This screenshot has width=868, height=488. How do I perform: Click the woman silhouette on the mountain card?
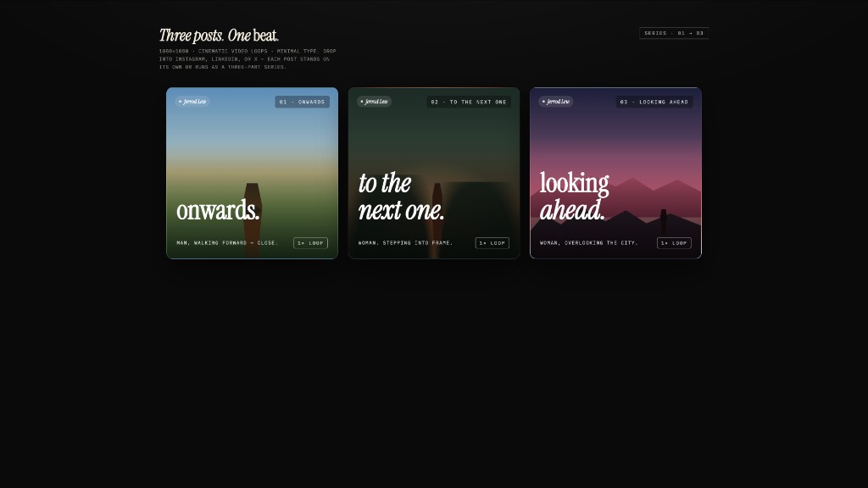[663, 219]
